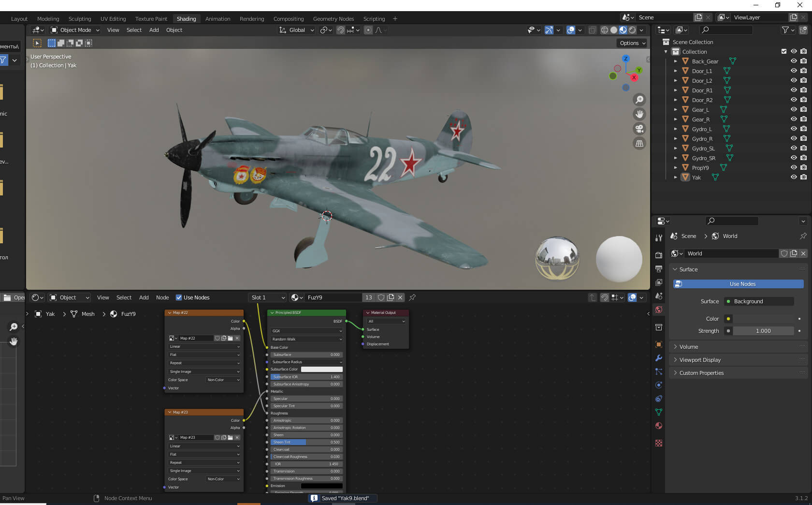Open the Output properties tab icon
Image resolution: width=812 pixels, height=505 pixels.
[x=659, y=268]
